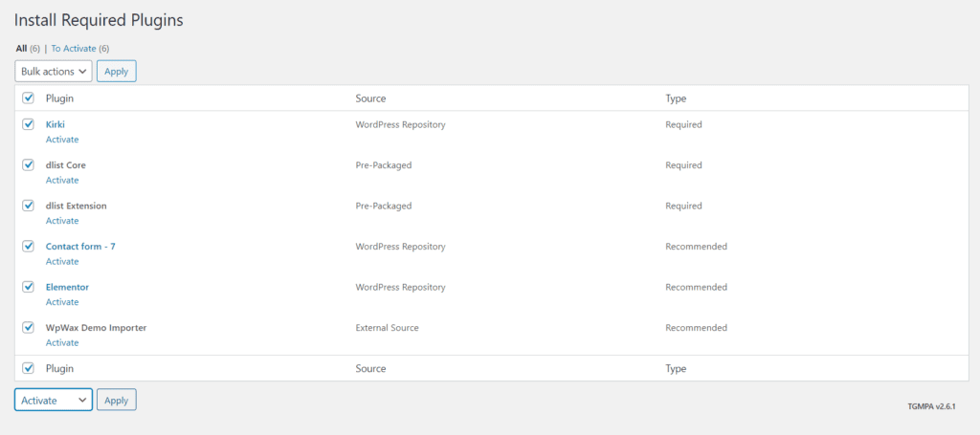Uncheck the Kirki plugin checkbox
This screenshot has height=435, width=980.
28,124
